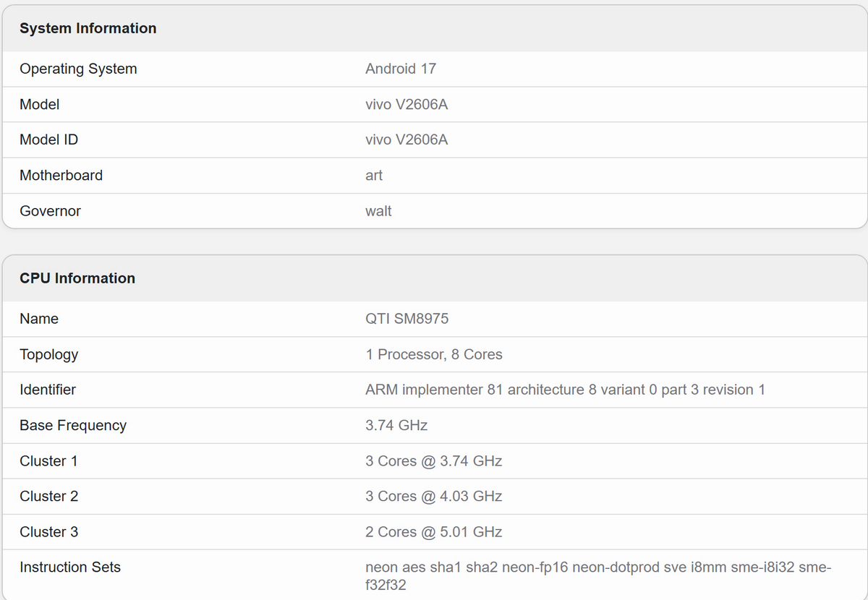Image resolution: width=868 pixels, height=600 pixels.
Task: Select the 2 Cores @ 5.01 GHz value
Action: 433,531
